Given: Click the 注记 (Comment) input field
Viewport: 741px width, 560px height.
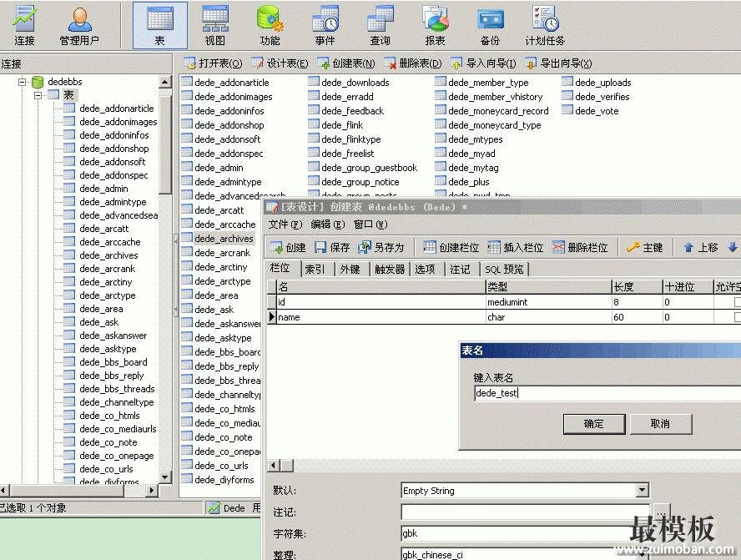Looking at the screenshot, I should 525,512.
